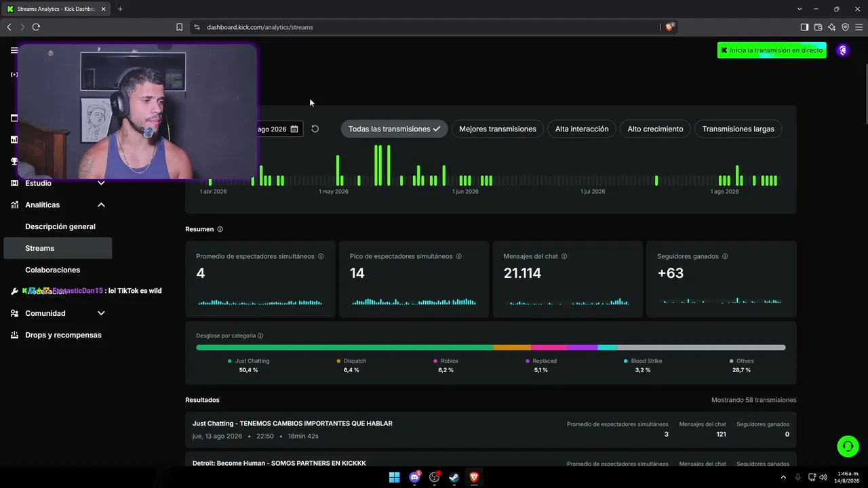
Task: Show info for Mensajes del chat
Action: point(564,256)
